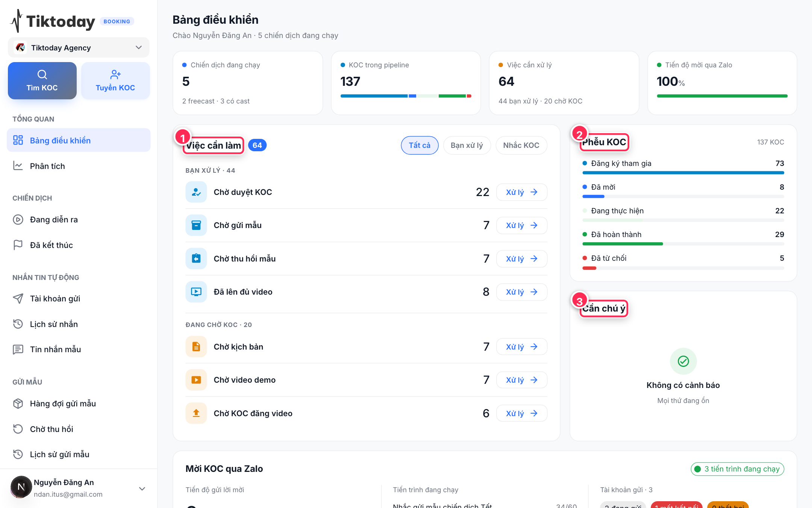Click the Tìm KOC search button
The width and height of the screenshot is (812, 508).
42,81
